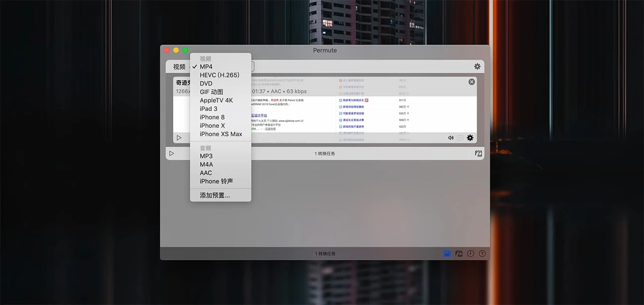Image resolution: width=644 pixels, height=305 pixels.
Task: Click the 视频 preset dropdown in the toolbar
Action: point(179,67)
